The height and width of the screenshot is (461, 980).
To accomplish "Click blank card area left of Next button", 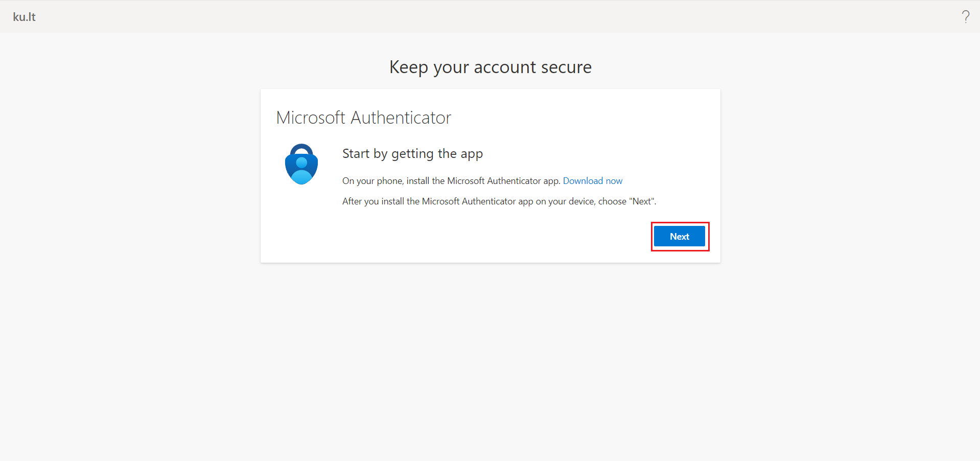I will [460, 237].
